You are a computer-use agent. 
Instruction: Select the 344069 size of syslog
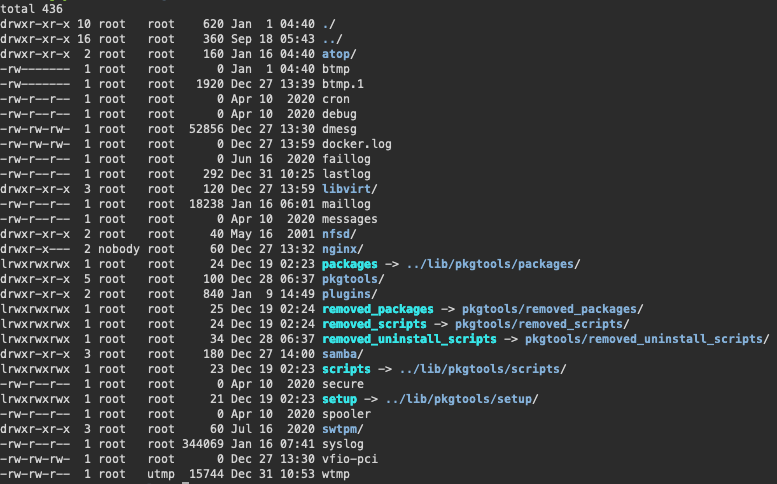[x=203, y=444]
